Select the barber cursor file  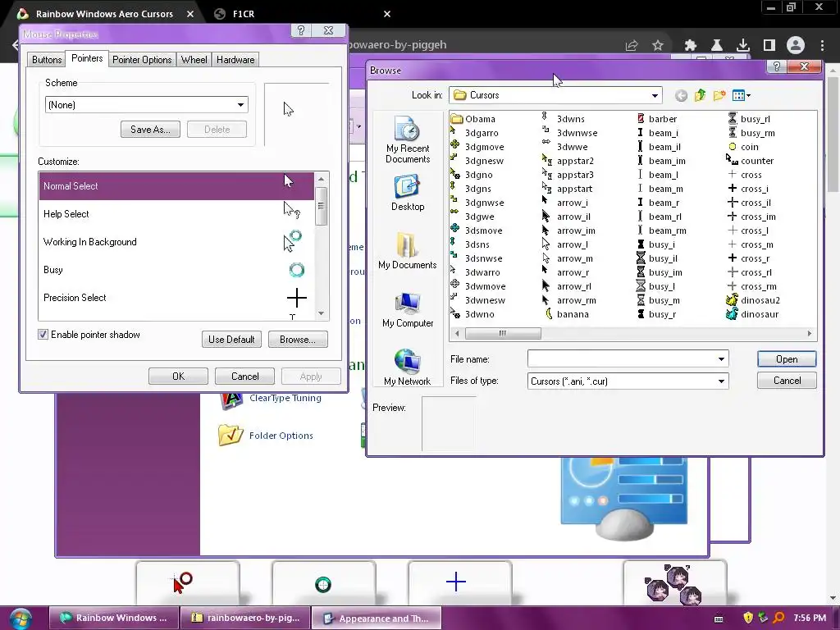coord(657,119)
